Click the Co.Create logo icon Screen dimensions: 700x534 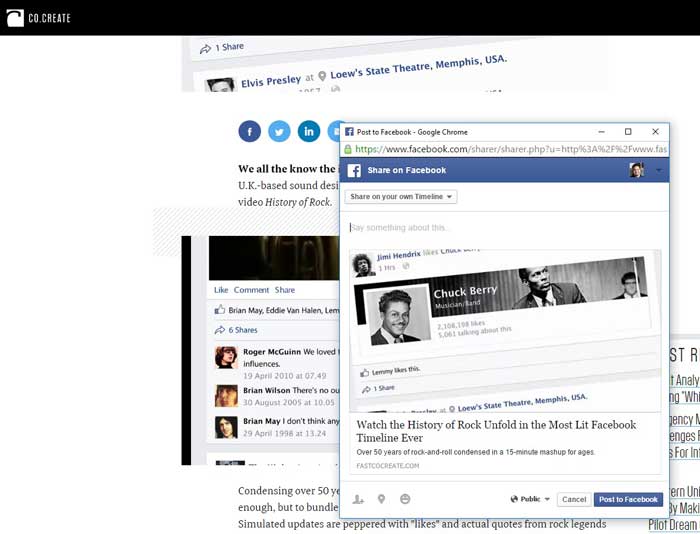point(15,18)
